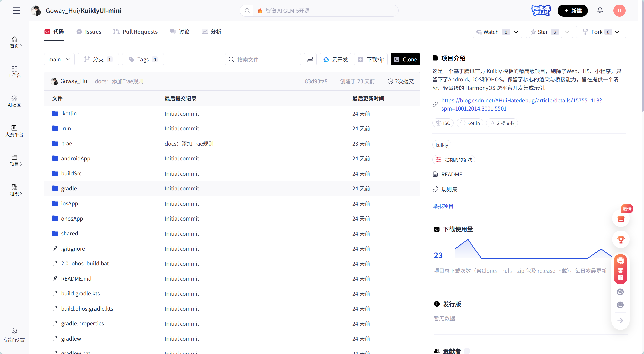Toggle Star on this repository
The width and height of the screenshot is (644, 354).
click(x=543, y=32)
